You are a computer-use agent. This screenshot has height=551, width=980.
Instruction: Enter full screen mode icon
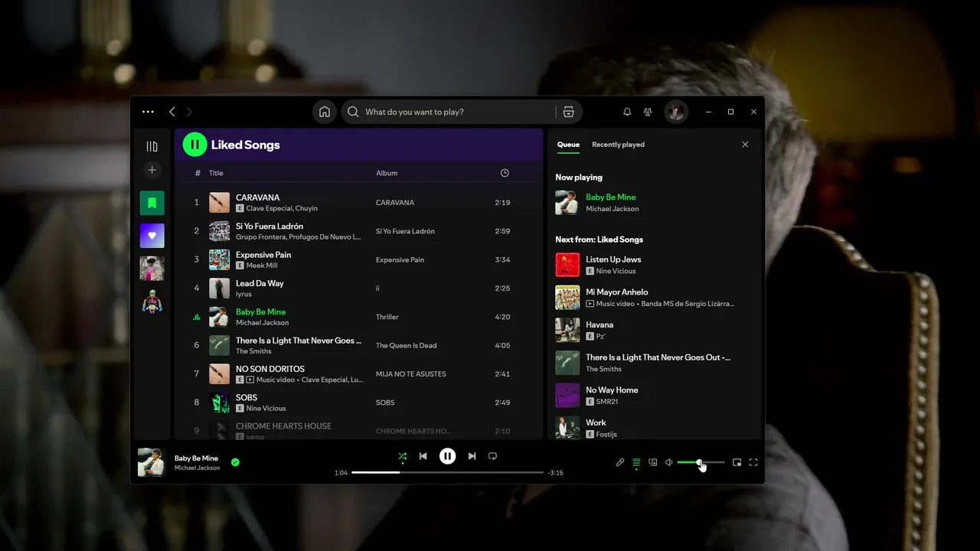[753, 462]
